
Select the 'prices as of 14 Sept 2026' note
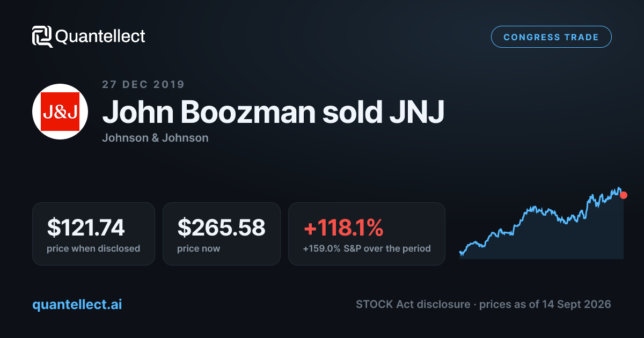pyautogui.click(x=545, y=304)
